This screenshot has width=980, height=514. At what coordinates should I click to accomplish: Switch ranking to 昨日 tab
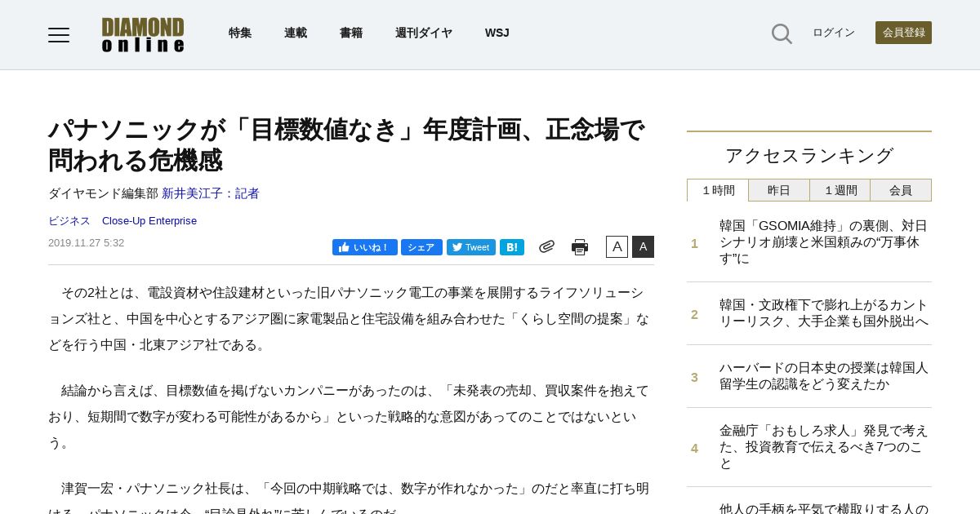pos(779,190)
